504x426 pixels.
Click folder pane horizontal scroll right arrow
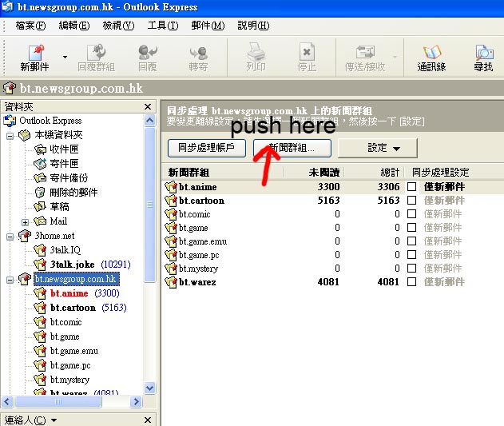pyautogui.click(x=137, y=402)
